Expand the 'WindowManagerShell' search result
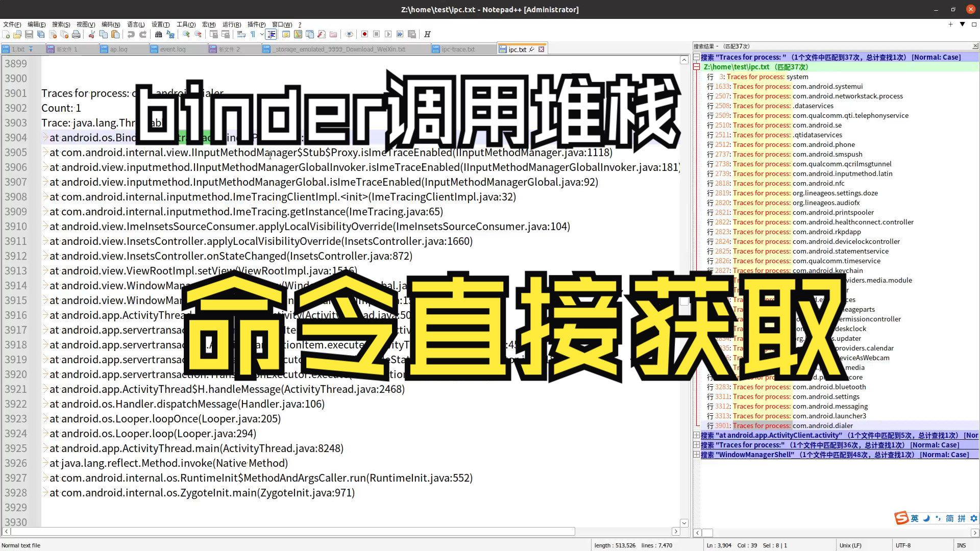 697,454
